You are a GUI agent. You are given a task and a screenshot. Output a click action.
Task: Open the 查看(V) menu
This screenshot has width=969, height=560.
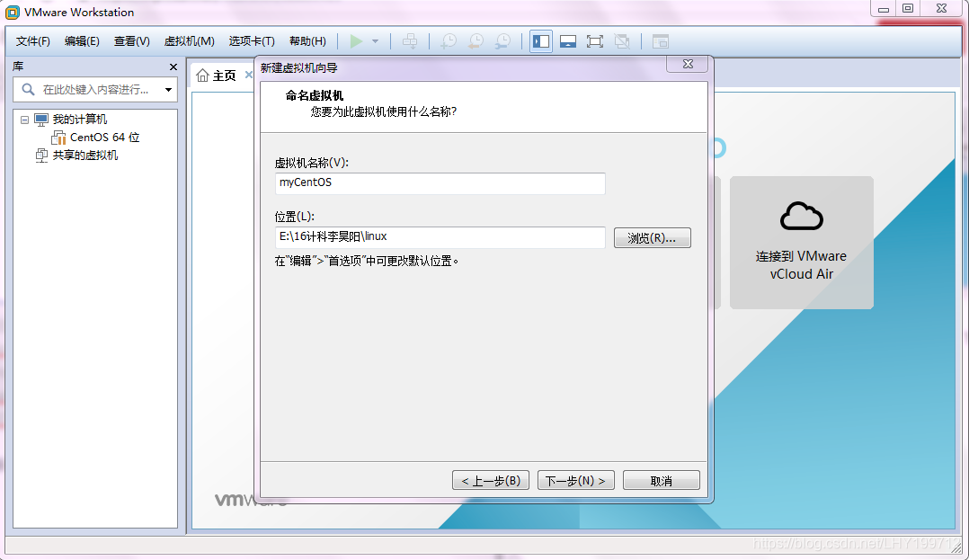coord(131,40)
